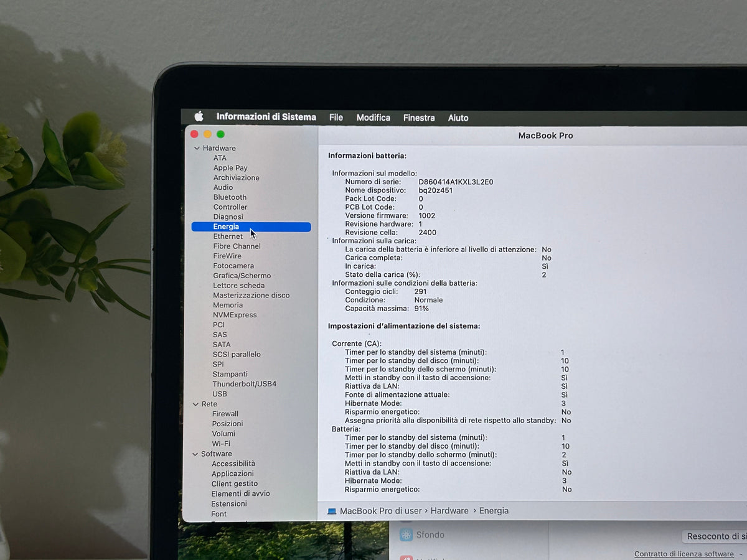This screenshot has width=747, height=560.
Task: Select Controller in the sidebar
Action: [230, 207]
